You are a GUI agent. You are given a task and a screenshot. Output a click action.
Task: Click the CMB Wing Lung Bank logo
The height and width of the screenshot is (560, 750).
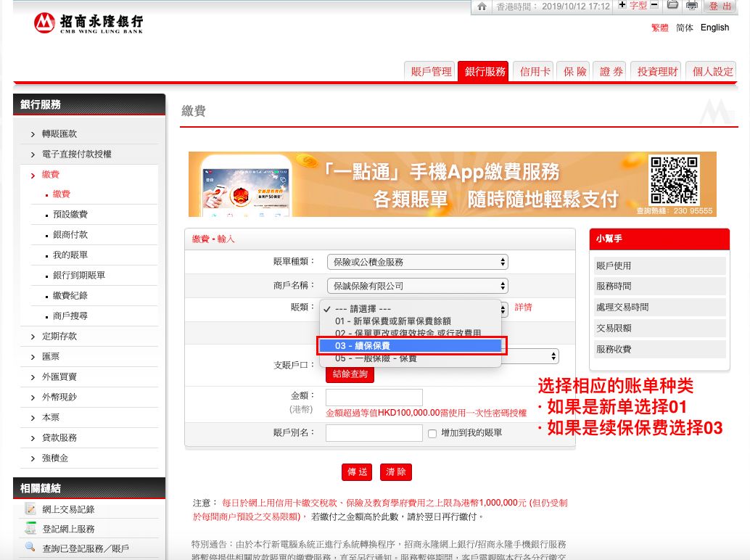coord(88,23)
